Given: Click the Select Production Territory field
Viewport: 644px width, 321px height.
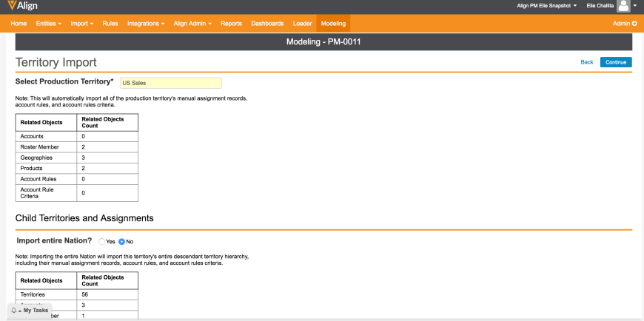Looking at the screenshot, I should [170, 83].
